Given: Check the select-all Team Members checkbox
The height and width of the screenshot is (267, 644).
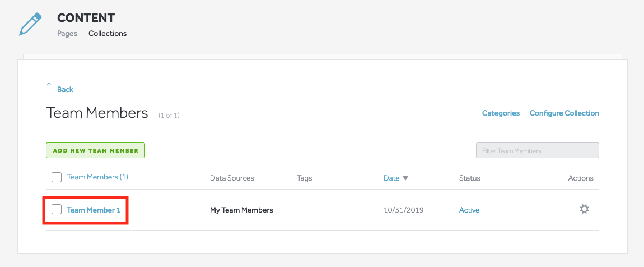Looking at the screenshot, I should pos(56,177).
